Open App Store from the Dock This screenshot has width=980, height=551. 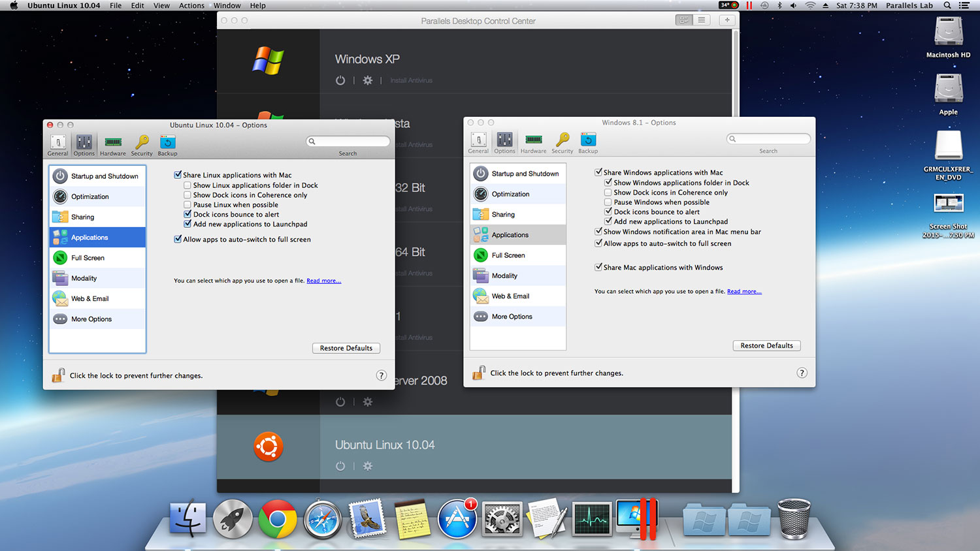(x=457, y=520)
